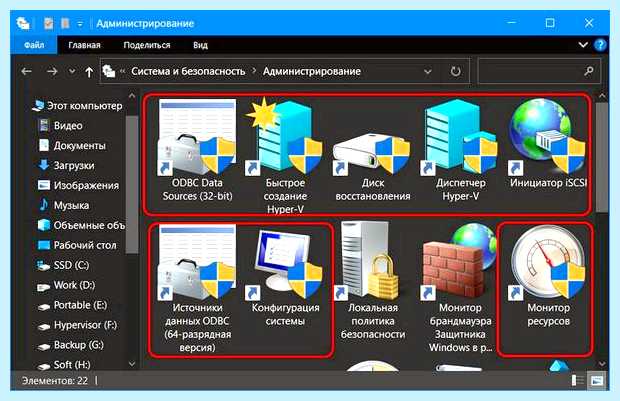Click the Soft (H:) drive icon

pyautogui.click(x=43, y=366)
